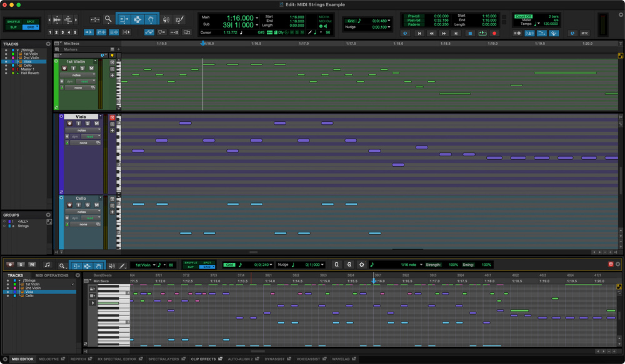The width and height of the screenshot is (625, 364).
Task: Solo the Cello track
Action: 87,205
